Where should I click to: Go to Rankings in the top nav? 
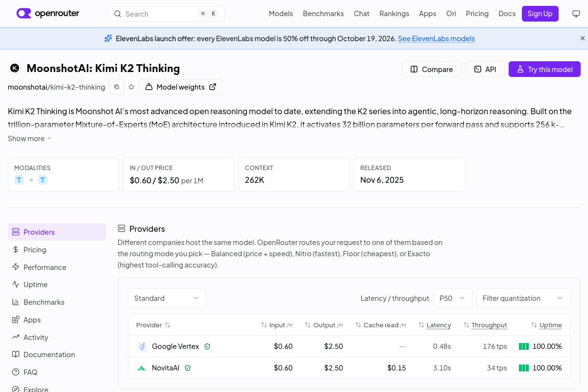pos(394,14)
